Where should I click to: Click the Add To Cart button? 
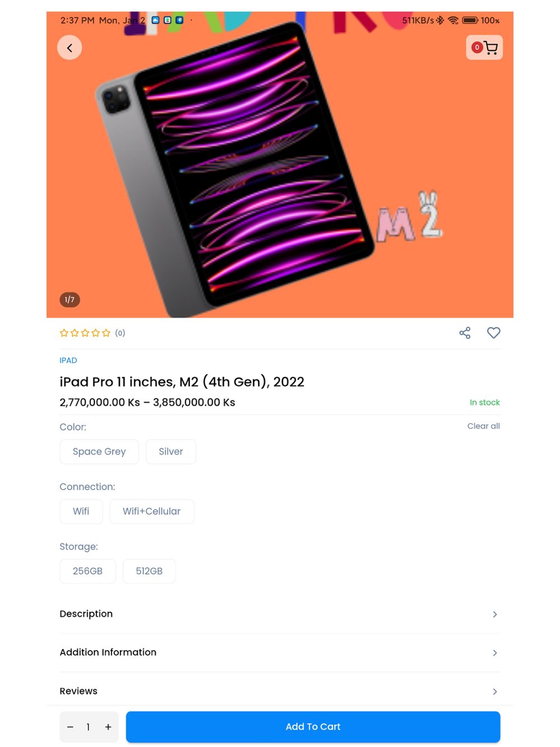coord(313,727)
